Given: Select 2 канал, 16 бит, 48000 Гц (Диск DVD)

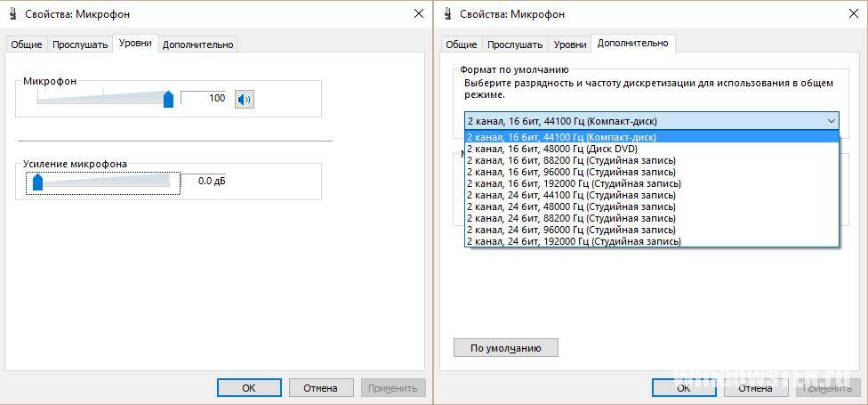Looking at the screenshot, I should pos(551,149).
